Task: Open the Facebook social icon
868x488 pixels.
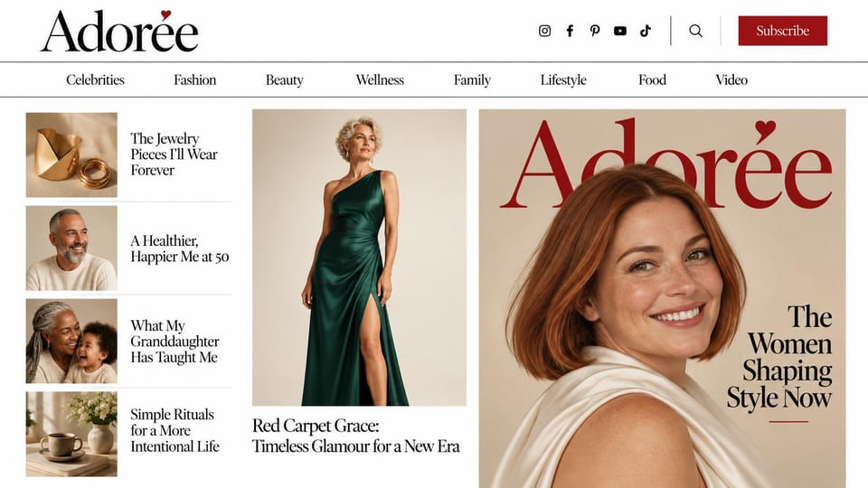Action: point(570,31)
